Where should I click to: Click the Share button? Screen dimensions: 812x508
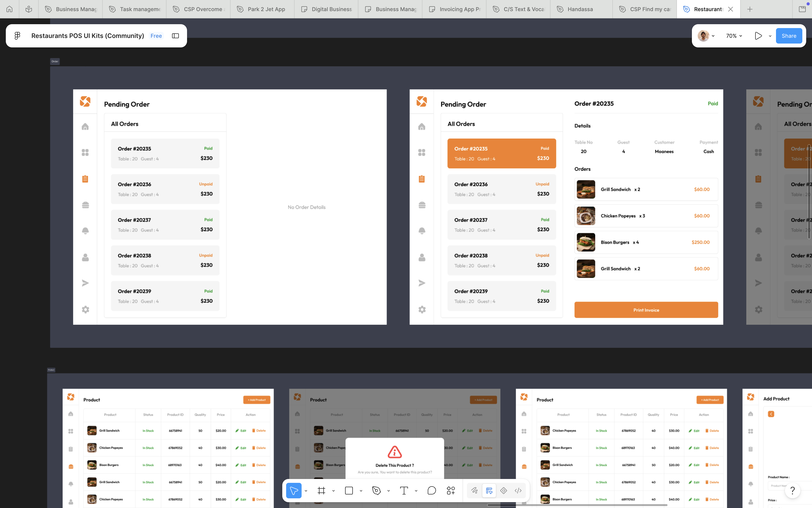(789, 36)
